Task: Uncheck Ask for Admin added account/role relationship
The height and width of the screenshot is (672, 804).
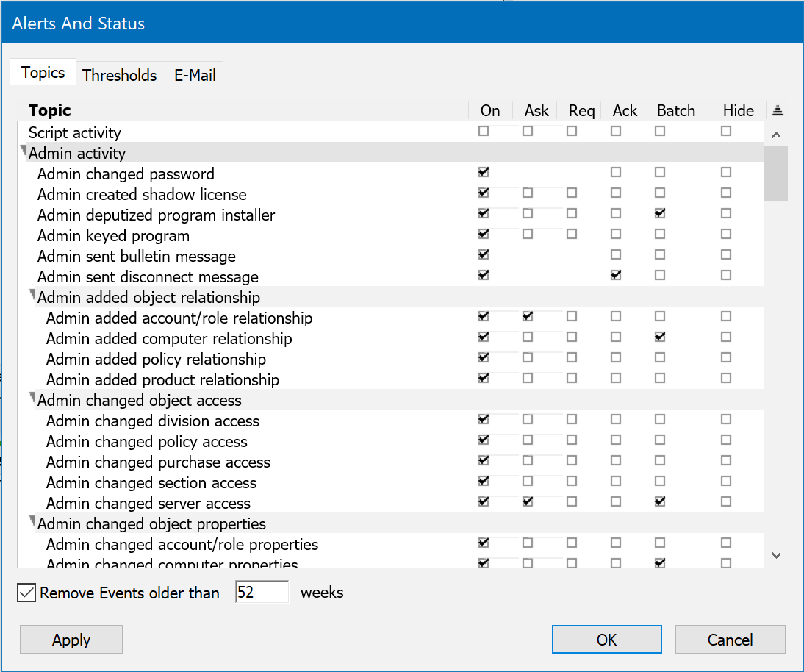Action: point(528,317)
